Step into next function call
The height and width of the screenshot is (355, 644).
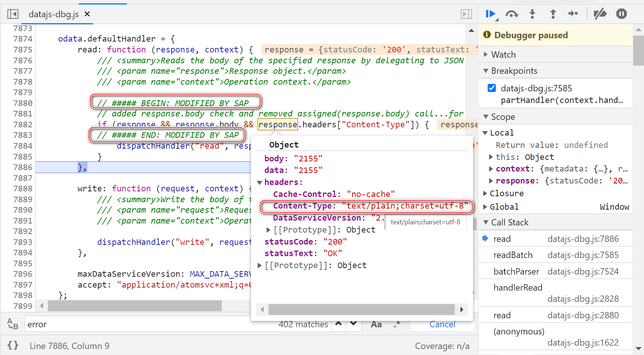(532, 14)
